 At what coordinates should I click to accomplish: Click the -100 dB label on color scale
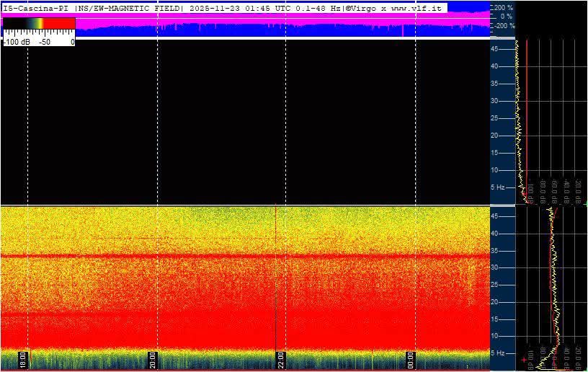(x=17, y=42)
